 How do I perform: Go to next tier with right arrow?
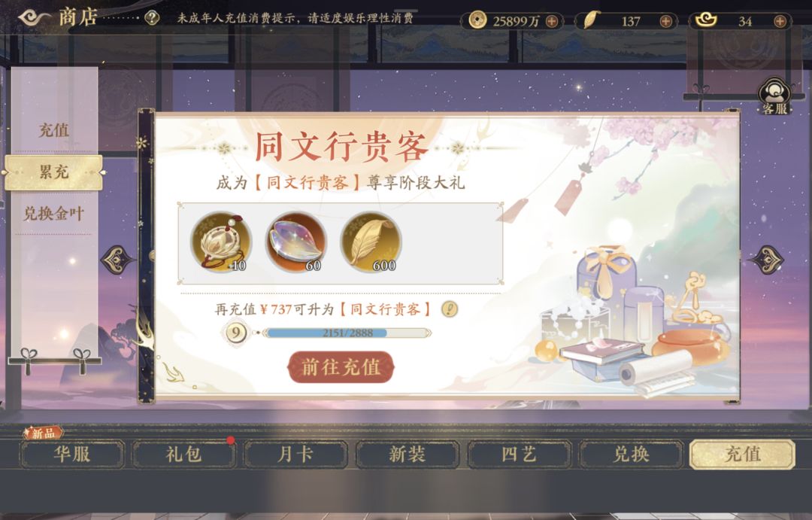766,260
